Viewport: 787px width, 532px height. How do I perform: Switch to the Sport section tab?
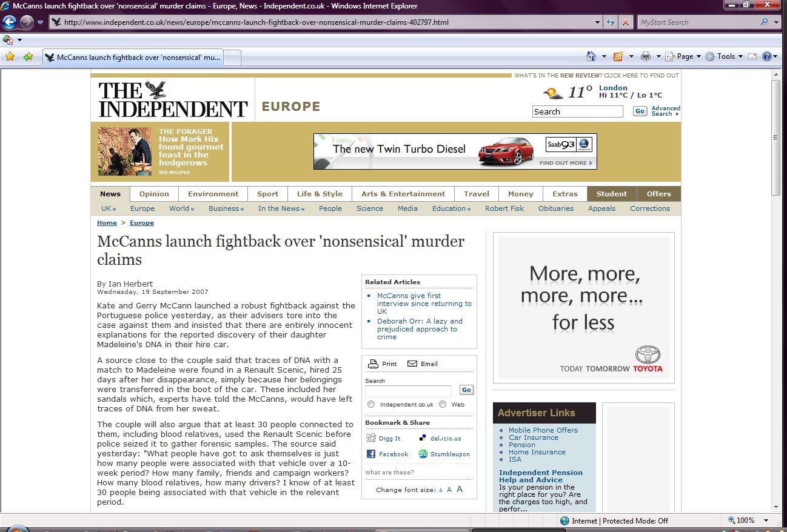pos(267,194)
